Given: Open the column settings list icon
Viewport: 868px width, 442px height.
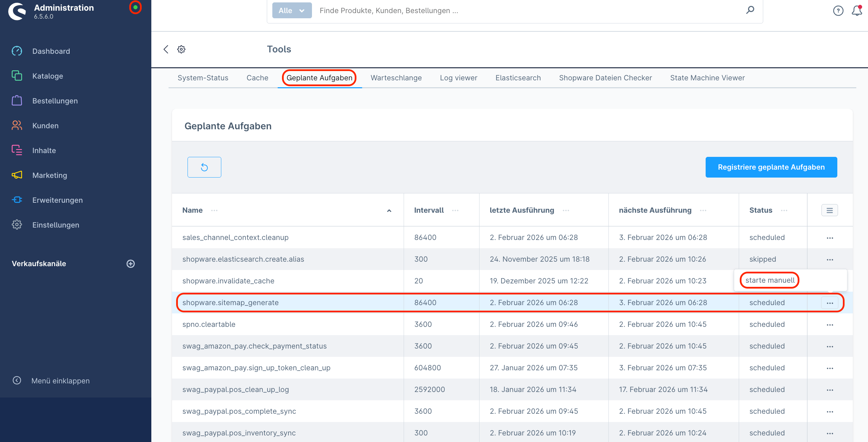Looking at the screenshot, I should [830, 210].
